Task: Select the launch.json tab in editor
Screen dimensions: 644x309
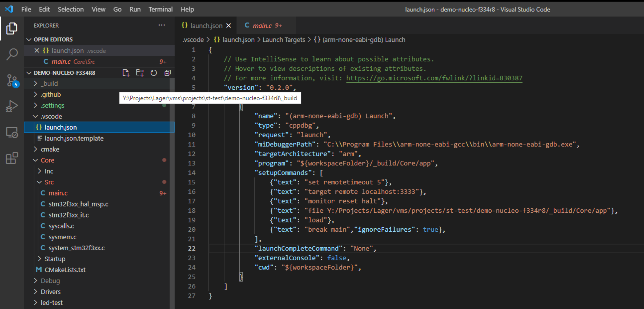Action: click(x=204, y=26)
